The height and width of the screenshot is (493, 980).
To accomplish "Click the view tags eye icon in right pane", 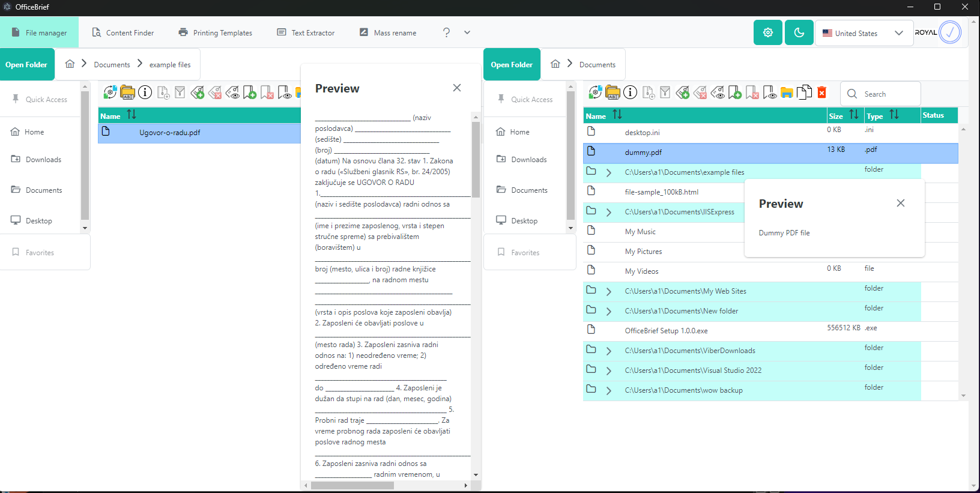I will coord(718,92).
